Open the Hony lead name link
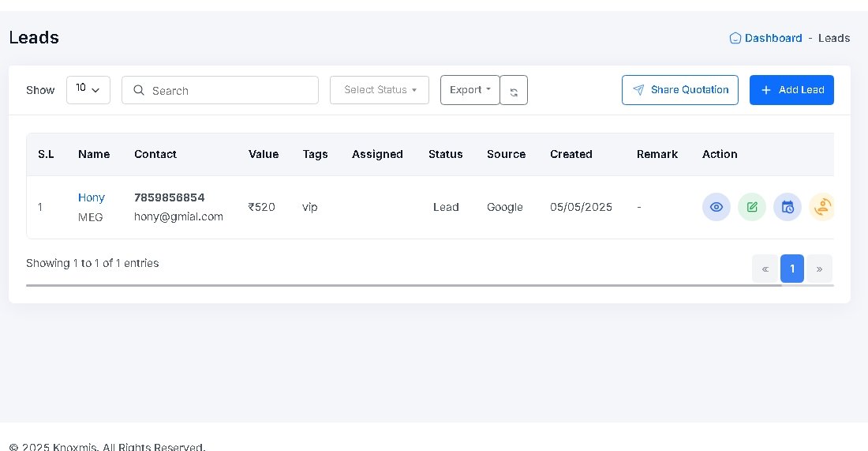 coord(92,197)
